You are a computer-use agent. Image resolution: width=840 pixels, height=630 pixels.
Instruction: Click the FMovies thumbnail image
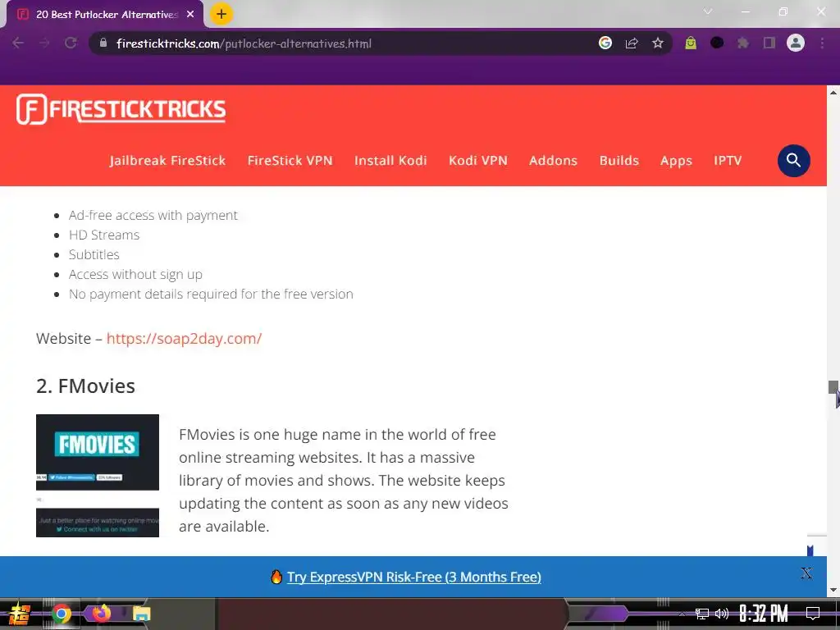click(98, 476)
